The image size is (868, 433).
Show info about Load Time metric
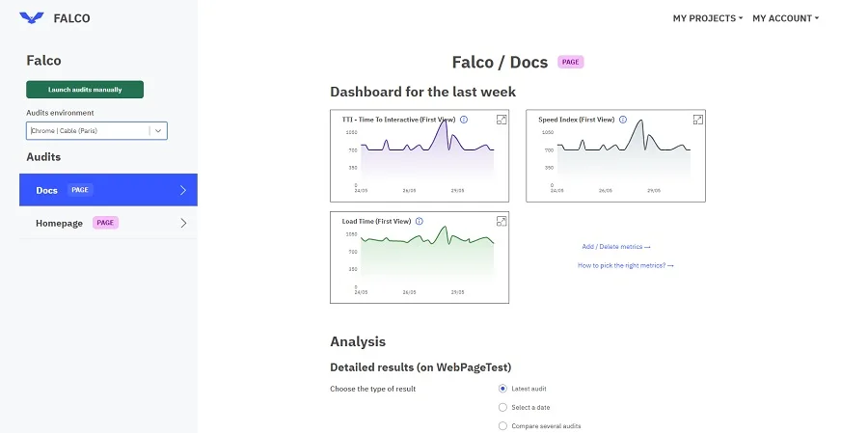[420, 221]
